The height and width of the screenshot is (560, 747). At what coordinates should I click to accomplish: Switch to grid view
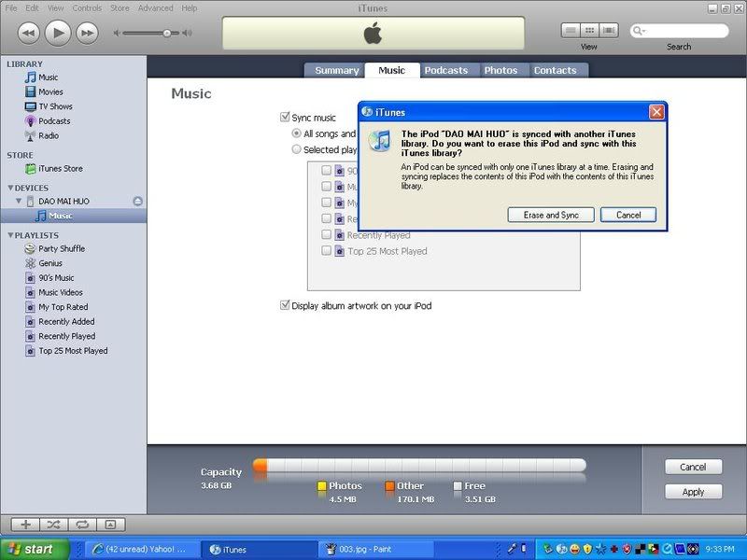[x=590, y=31]
